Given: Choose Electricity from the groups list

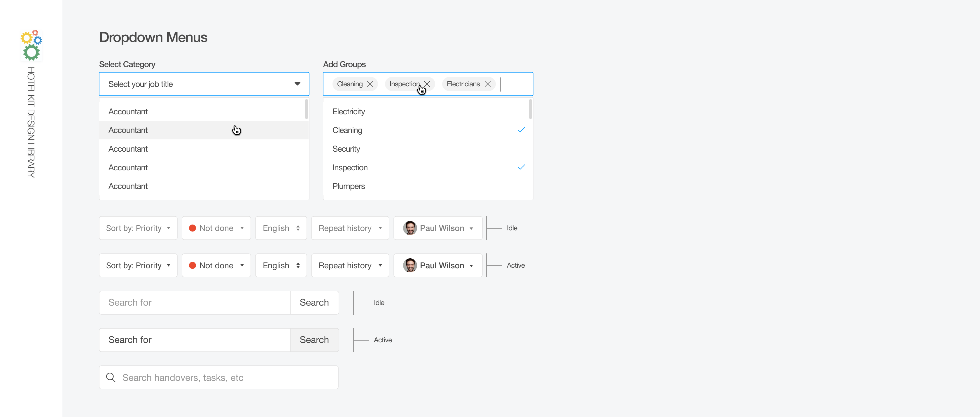Looking at the screenshot, I should [x=349, y=111].
